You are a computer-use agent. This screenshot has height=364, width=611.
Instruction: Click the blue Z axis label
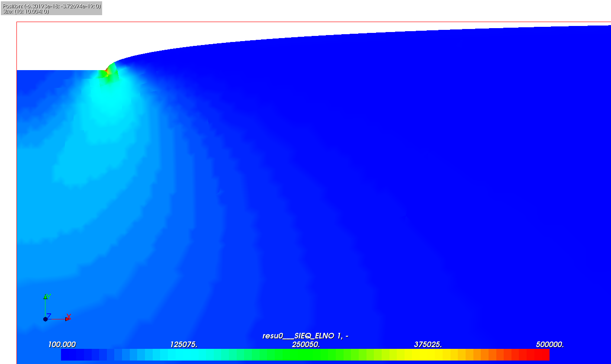pos(49,316)
